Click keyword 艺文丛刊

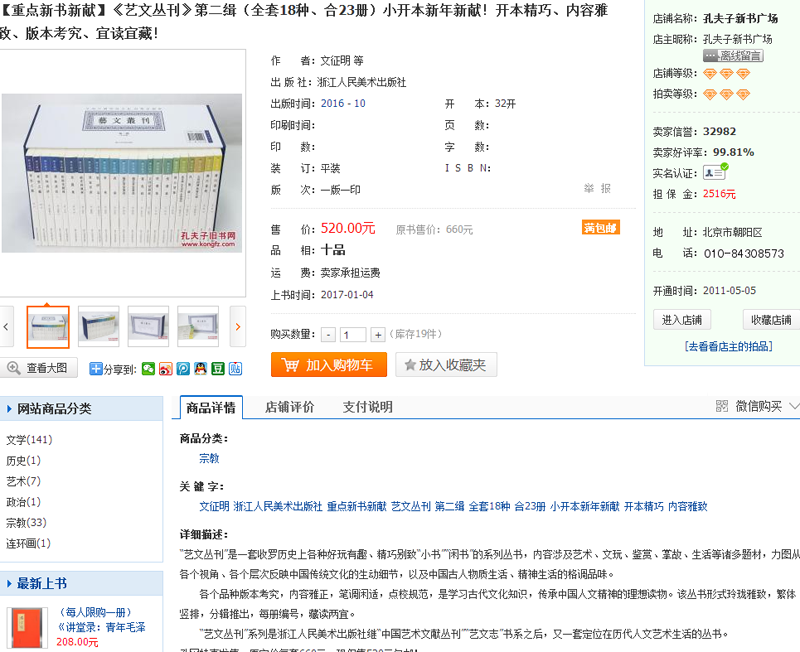[411, 506]
